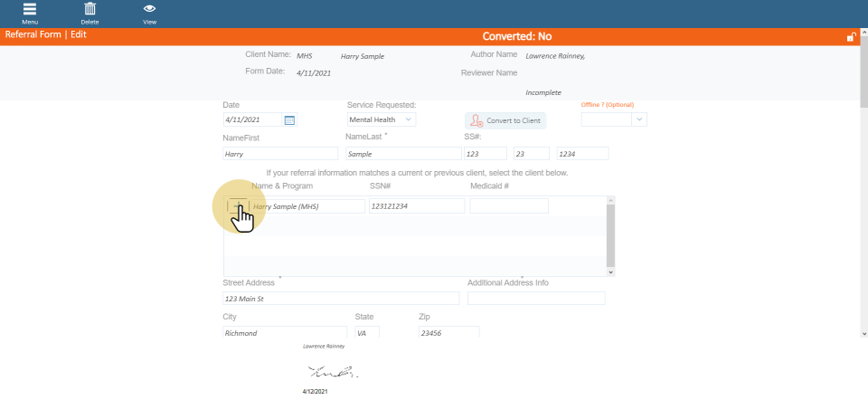Screen dimensions: 868x400
Task: Open the Date calendar picker icon
Action: [289, 119]
